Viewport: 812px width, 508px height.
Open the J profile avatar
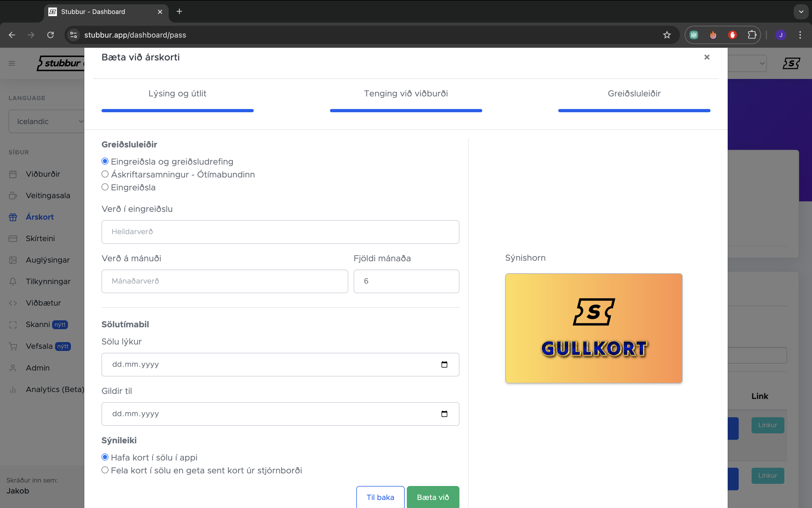pos(781,35)
